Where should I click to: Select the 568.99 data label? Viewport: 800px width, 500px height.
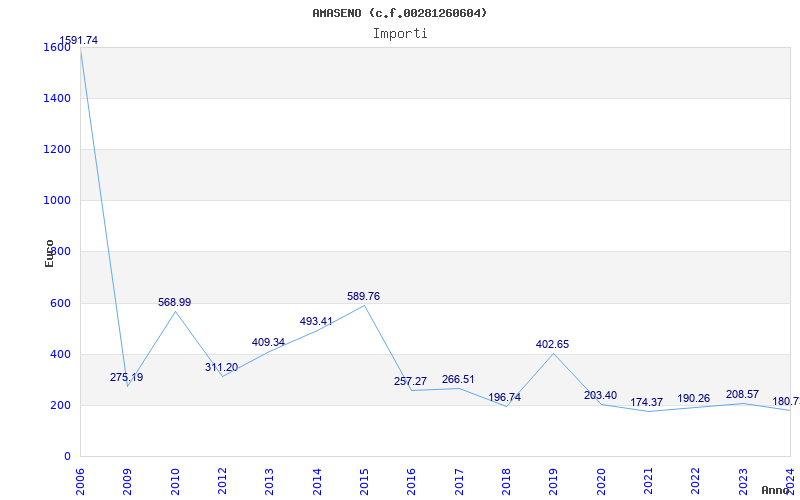click(174, 303)
